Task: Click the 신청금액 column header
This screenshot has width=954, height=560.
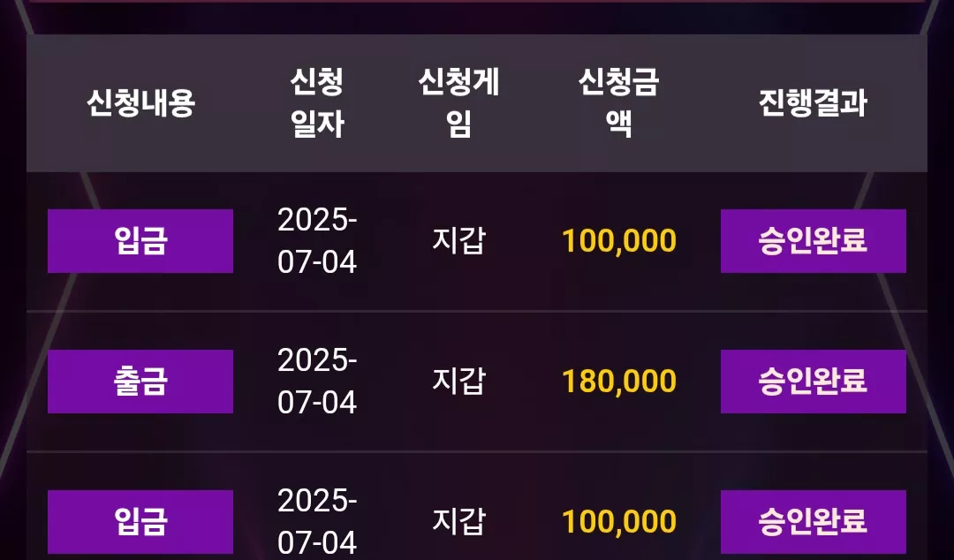Action: click(x=618, y=102)
